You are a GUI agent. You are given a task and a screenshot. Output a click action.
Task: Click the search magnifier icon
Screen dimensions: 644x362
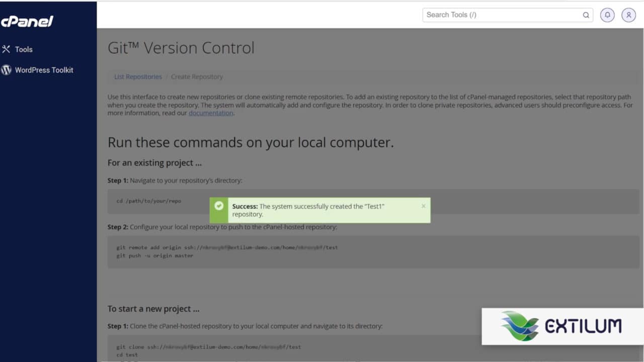pos(586,15)
